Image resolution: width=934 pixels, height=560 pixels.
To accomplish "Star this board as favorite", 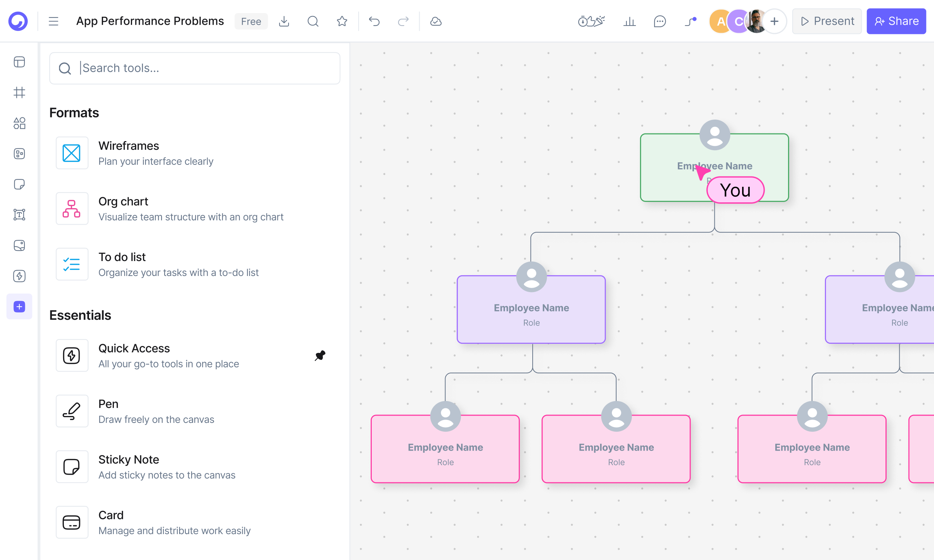I will click(341, 21).
